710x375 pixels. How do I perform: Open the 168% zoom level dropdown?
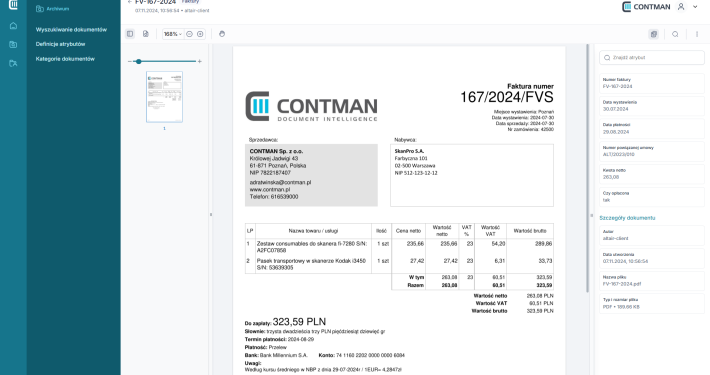(x=173, y=34)
